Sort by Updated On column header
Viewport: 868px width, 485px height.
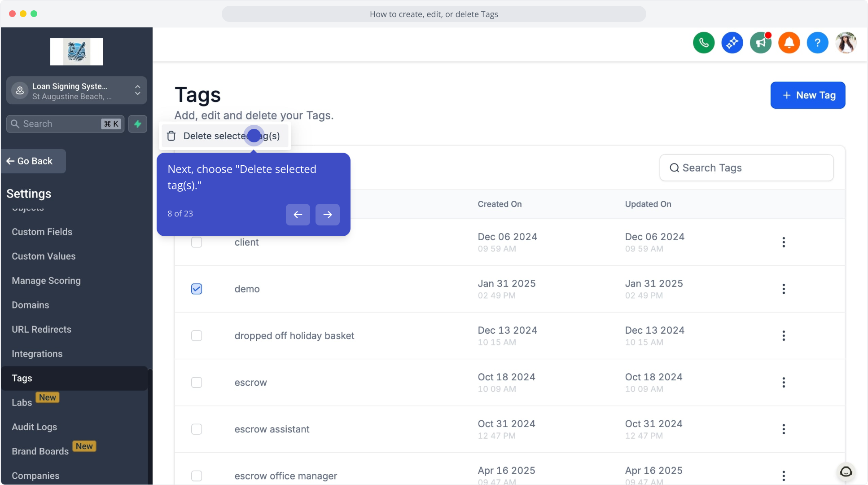[648, 204]
